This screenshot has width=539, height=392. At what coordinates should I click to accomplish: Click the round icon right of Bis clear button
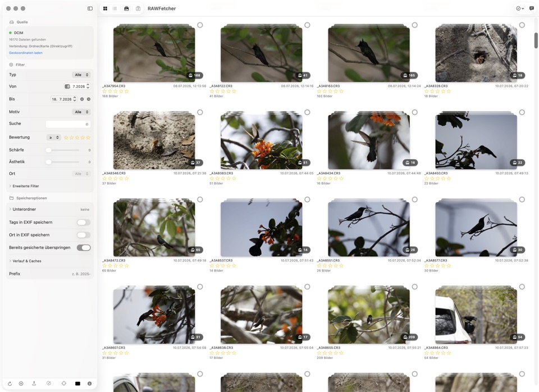88,99
